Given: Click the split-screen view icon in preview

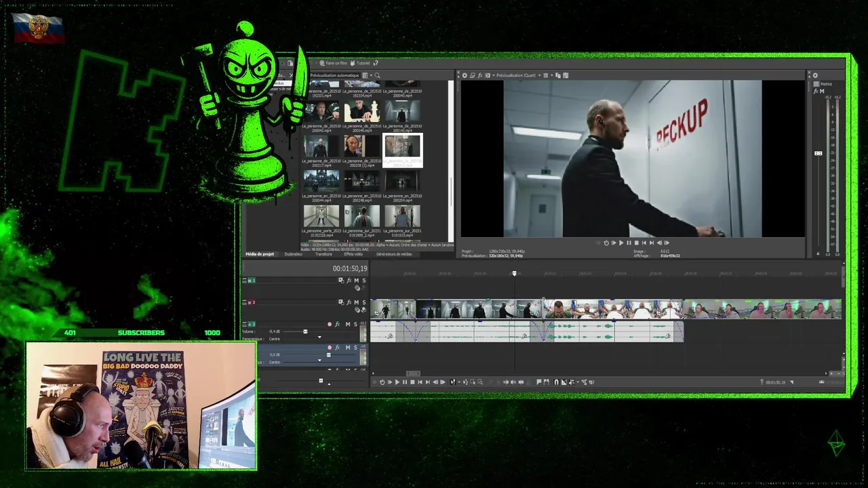Looking at the screenshot, I should point(488,75).
